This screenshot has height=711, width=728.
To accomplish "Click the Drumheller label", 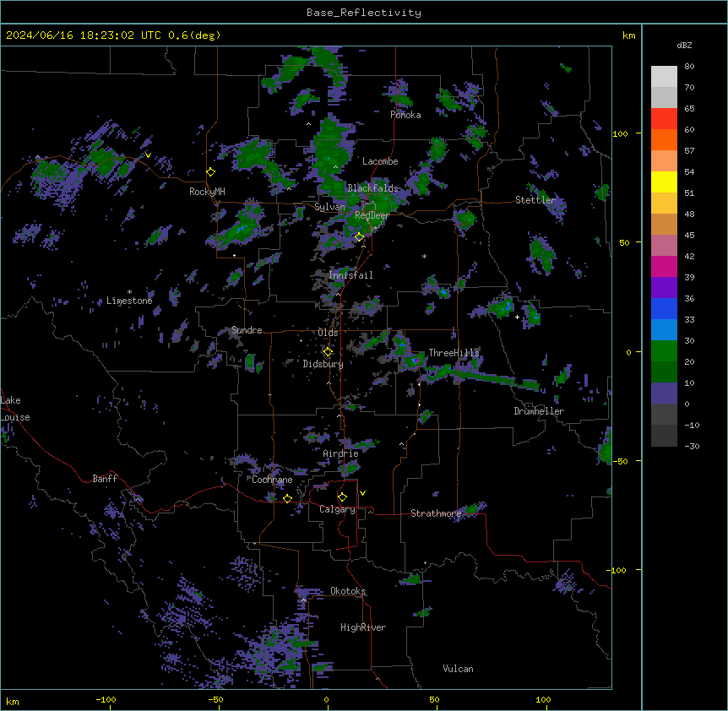I will 539,411.
